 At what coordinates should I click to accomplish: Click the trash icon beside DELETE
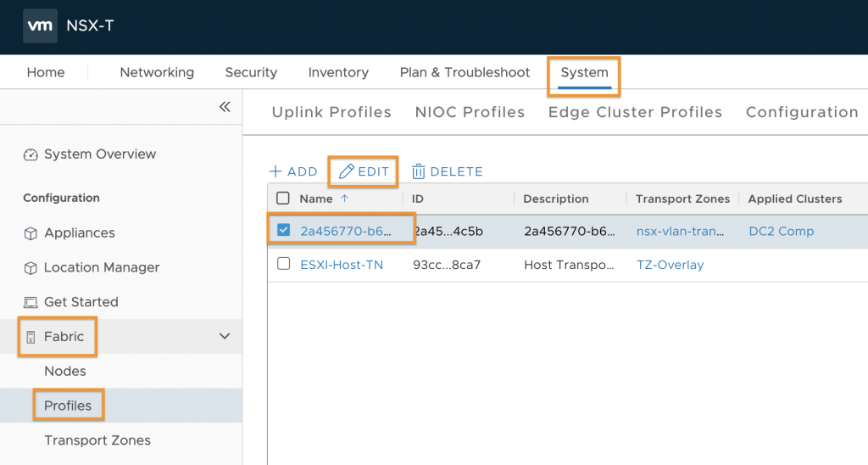point(419,171)
